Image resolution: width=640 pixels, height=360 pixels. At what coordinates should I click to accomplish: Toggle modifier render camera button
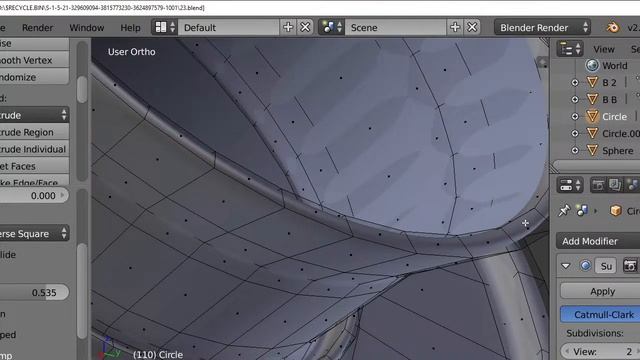[x=630, y=266]
